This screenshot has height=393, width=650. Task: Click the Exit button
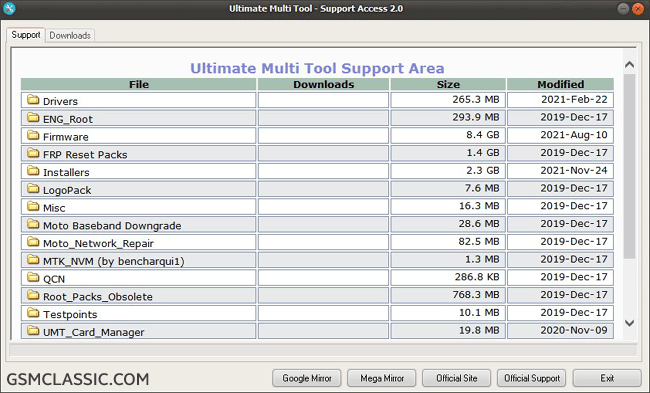tap(607, 378)
